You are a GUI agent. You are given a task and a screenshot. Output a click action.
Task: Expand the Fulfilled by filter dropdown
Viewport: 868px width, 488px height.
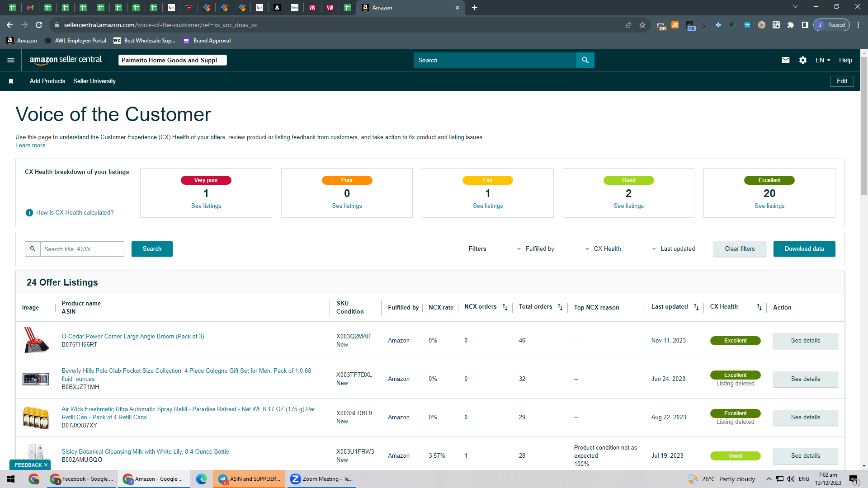(x=536, y=249)
